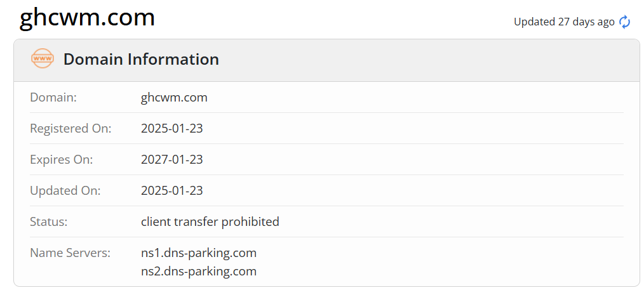Select the 'Updated On:' label
This screenshot has width=644, height=290.
65,191
